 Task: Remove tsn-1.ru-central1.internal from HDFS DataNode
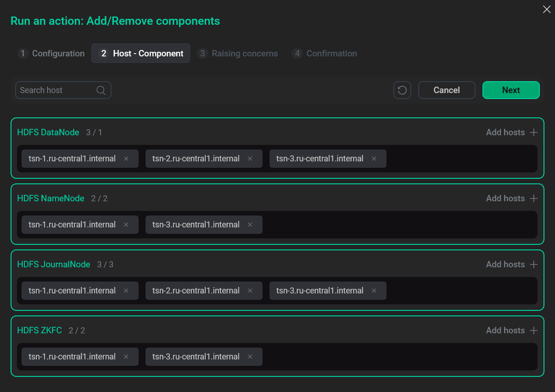[126, 158]
